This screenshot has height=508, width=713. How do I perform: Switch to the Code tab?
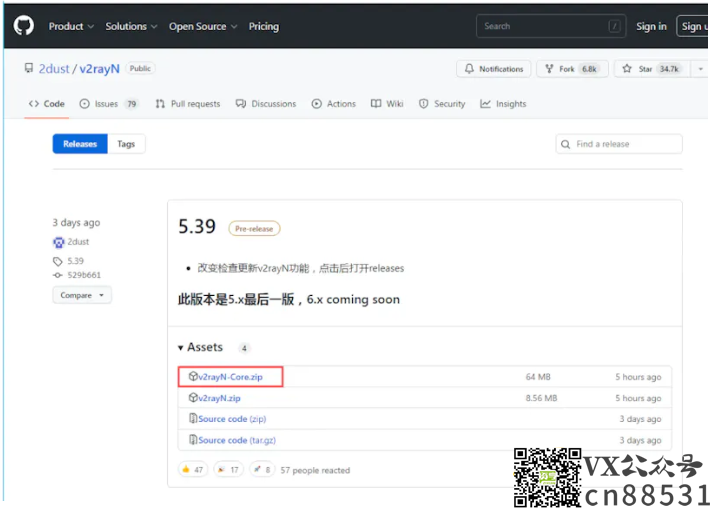pos(46,104)
